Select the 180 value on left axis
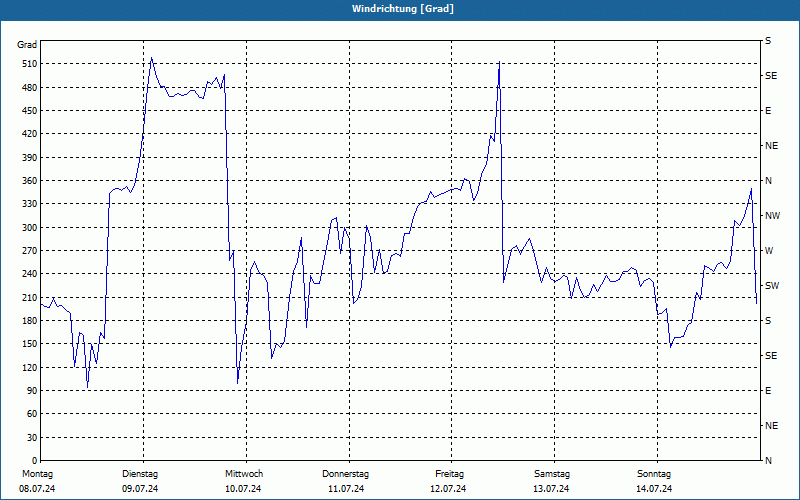Screen dimensions: 800x500 pyautogui.click(x=31, y=320)
